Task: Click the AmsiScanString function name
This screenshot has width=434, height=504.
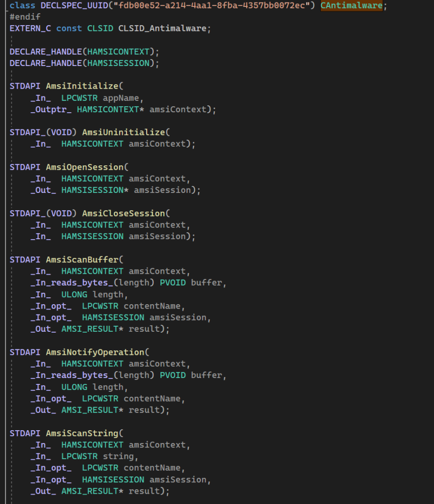Action: coord(82,433)
